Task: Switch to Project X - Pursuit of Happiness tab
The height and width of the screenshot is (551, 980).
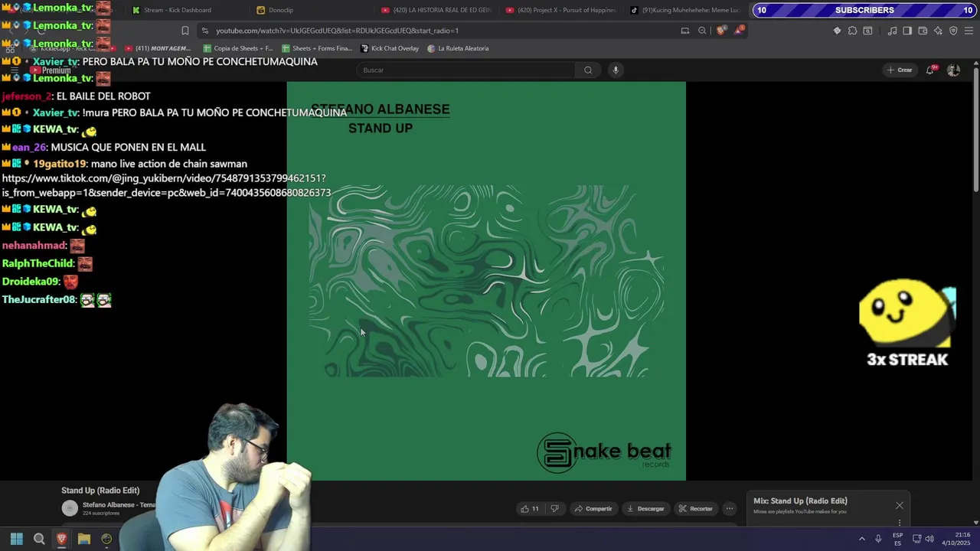Action: tap(561, 10)
